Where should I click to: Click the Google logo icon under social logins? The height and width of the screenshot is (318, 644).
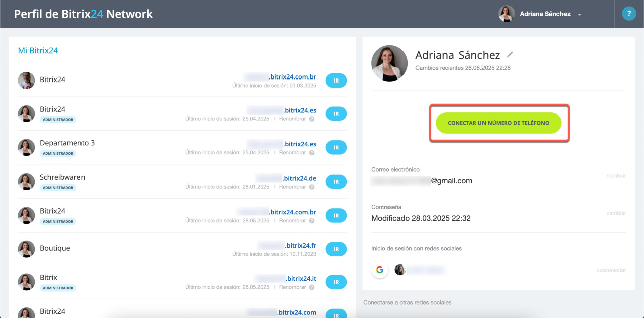(x=380, y=270)
